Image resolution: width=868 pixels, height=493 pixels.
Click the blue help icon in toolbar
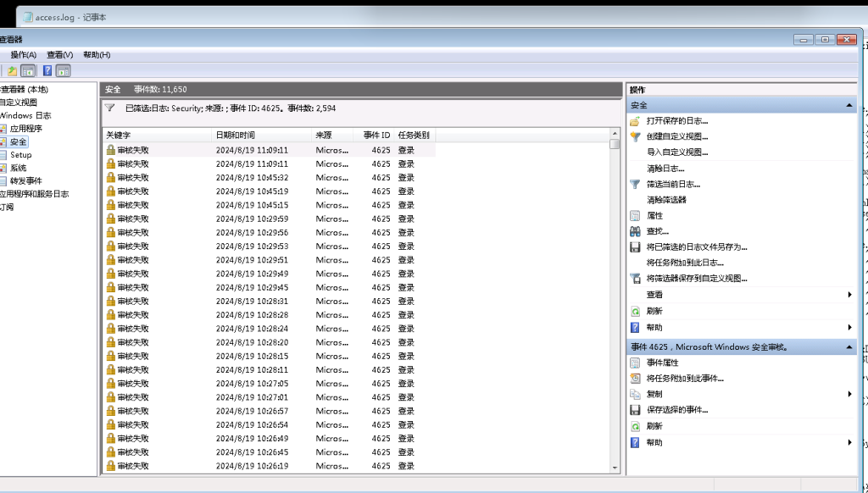[x=47, y=71]
